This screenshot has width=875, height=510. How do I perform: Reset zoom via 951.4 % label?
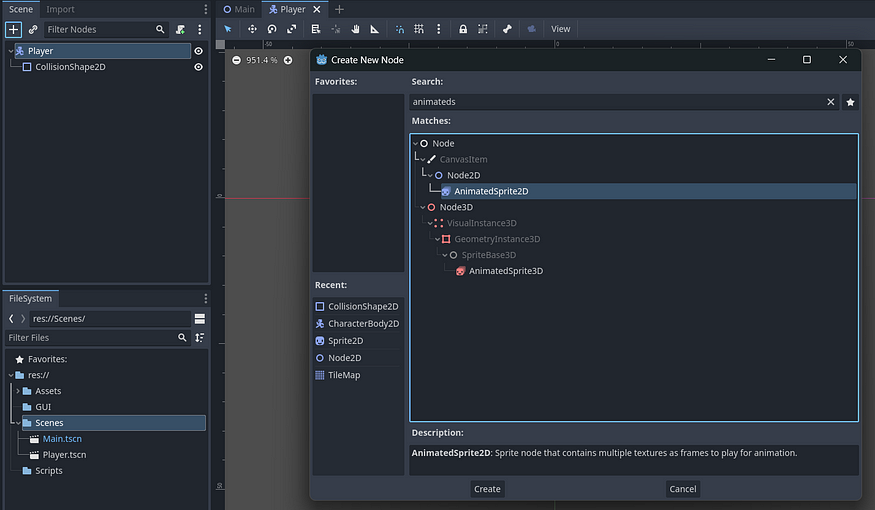pyautogui.click(x=262, y=60)
